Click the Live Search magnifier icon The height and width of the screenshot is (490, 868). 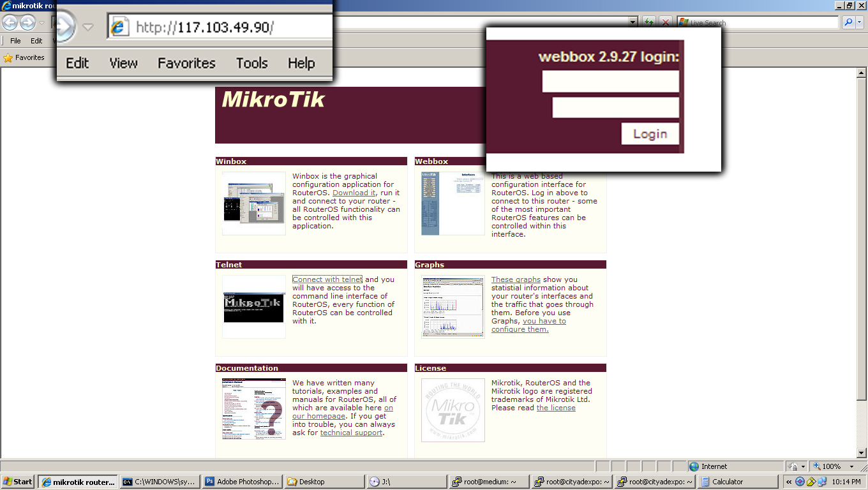tap(848, 22)
